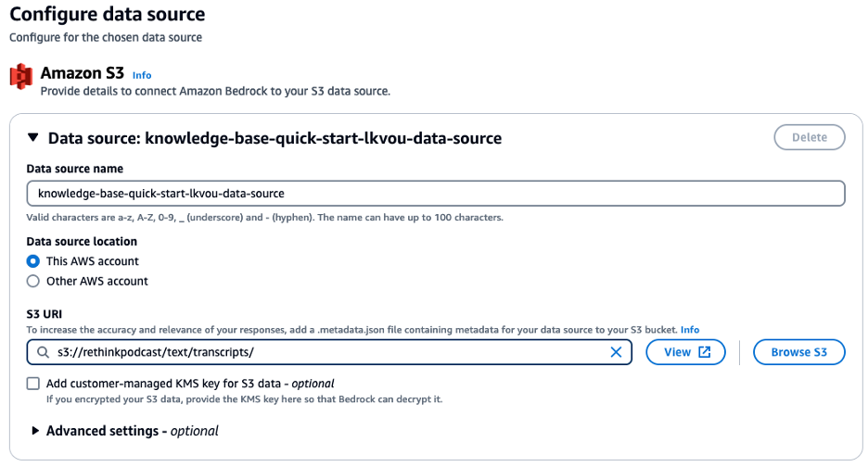Click the Configure data source heading
868x467 pixels.
[108, 15]
